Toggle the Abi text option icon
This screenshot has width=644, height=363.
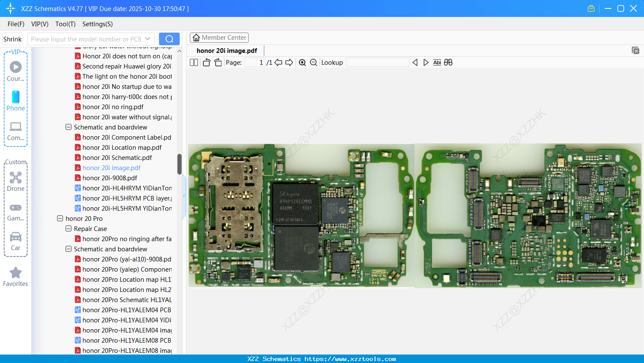437,63
